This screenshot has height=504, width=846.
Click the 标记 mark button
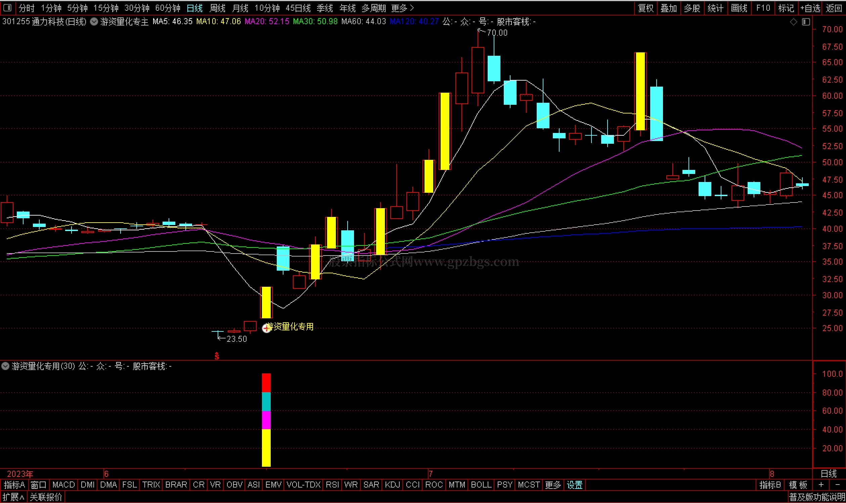tap(786, 8)
